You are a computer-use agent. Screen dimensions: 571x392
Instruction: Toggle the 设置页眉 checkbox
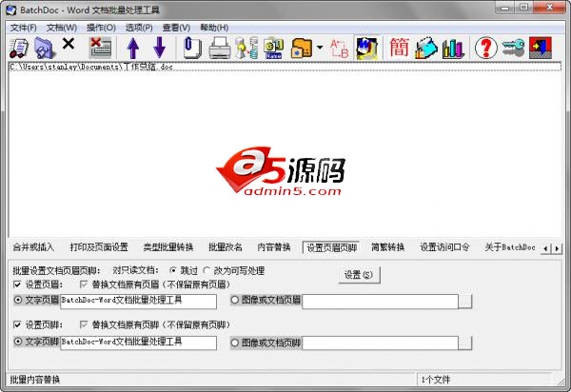point(17,284)
